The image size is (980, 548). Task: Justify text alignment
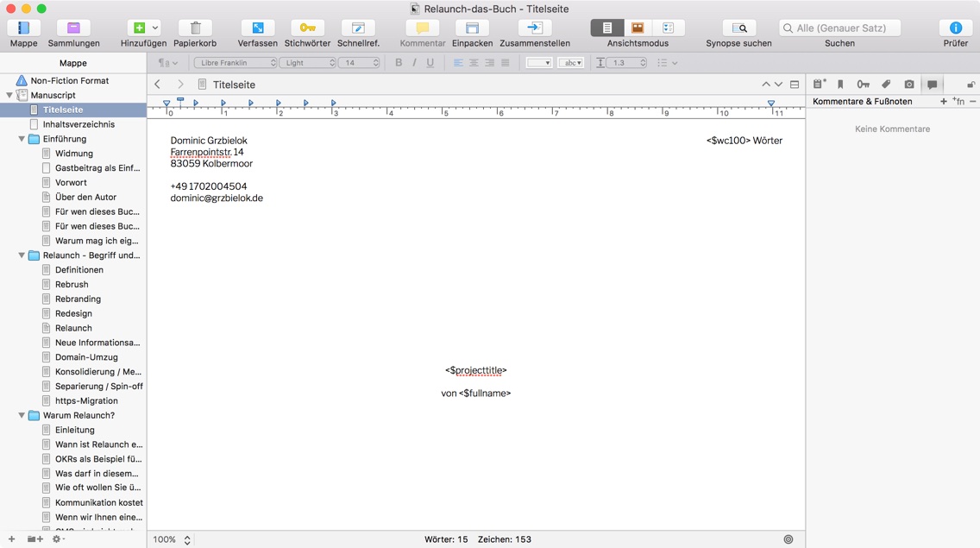(x=505, y=62)
